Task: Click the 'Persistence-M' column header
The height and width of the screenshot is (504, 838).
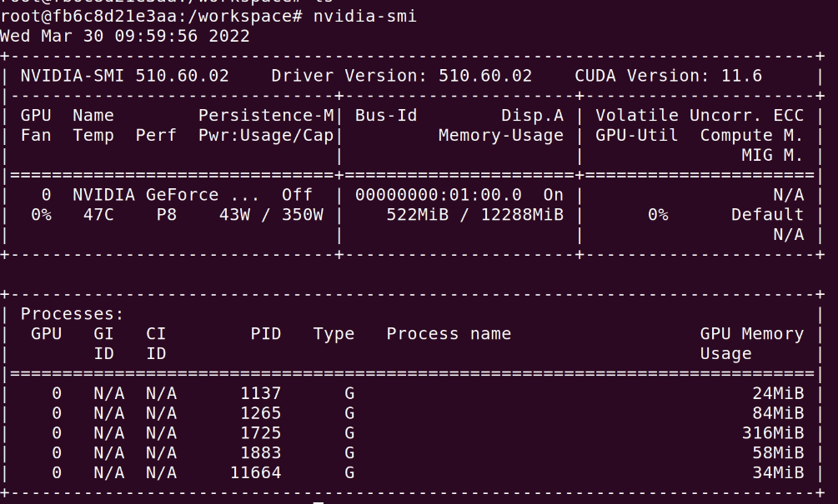Action: pos(266,115)
